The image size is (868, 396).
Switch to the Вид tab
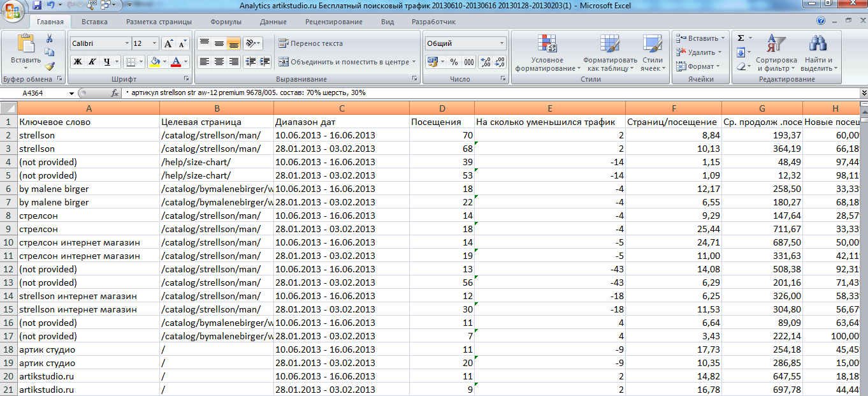pos(387,22)
